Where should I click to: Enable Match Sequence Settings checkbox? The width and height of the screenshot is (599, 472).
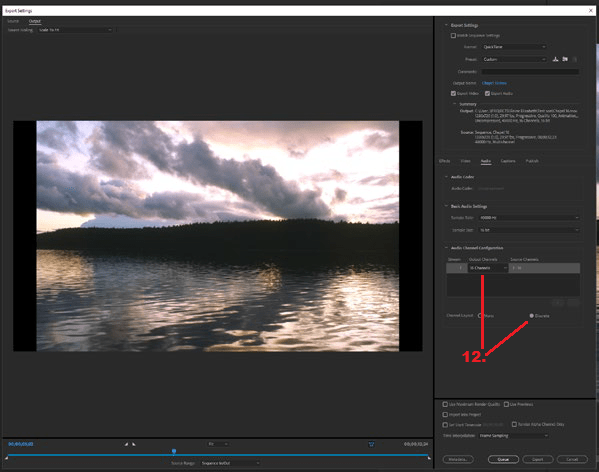pos(453,36)
